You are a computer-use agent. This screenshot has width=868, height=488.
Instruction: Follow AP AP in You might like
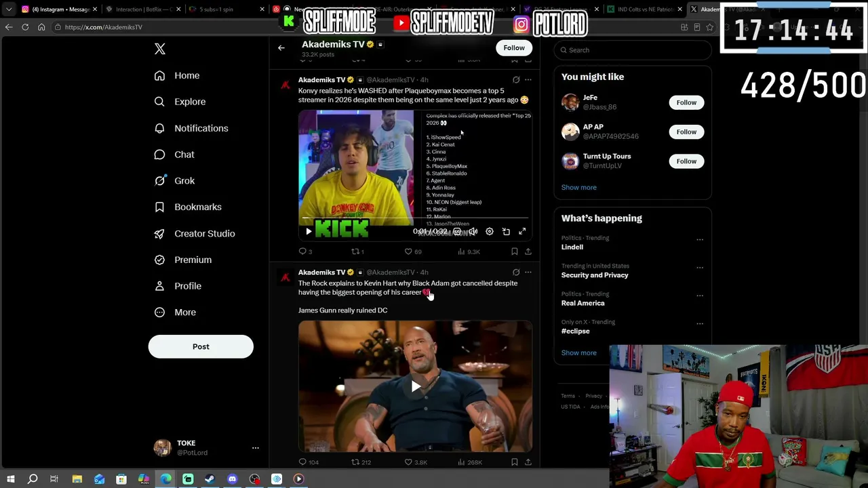click(x=686, y=131)
